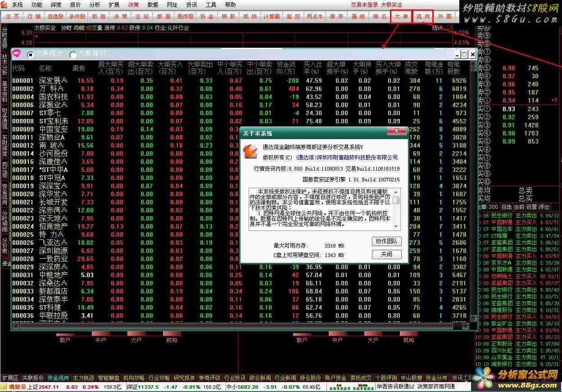
Task: Open the 行业新闻 bottom tab
Action: point(285,378)
